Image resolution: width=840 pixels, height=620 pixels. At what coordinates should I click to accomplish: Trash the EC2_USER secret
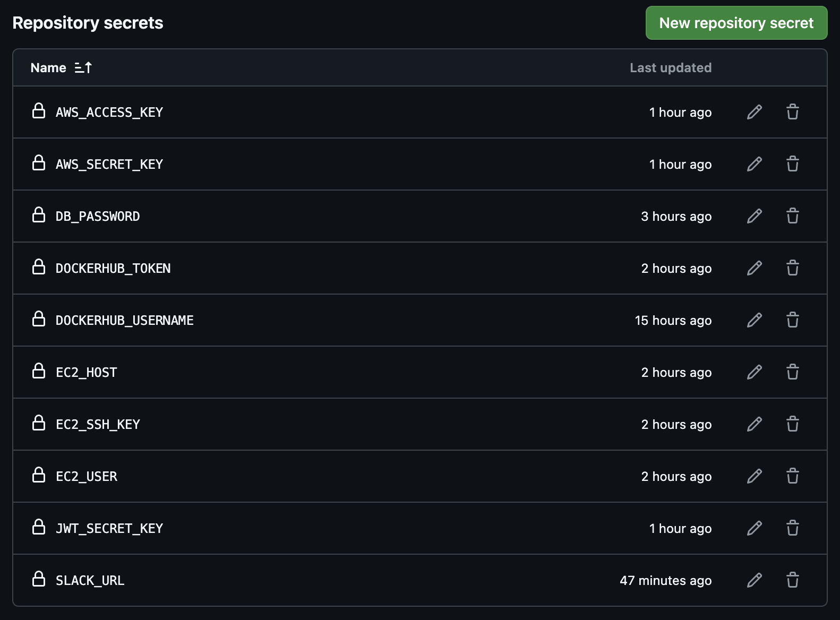[x=793, y=476]
